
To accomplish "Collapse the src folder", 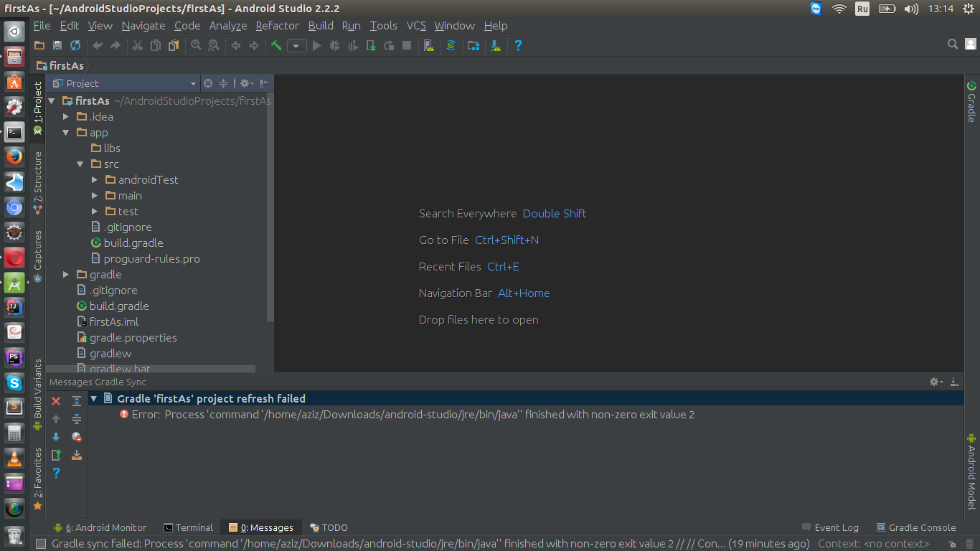I will pyautogui.click(x=80, y=164).
